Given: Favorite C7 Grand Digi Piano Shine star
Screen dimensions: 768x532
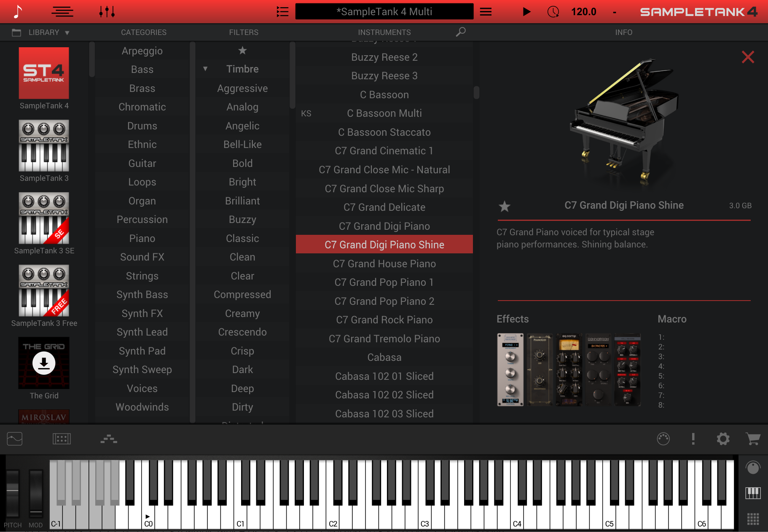Looking at the screenshot, I should (x=505, y=207).
